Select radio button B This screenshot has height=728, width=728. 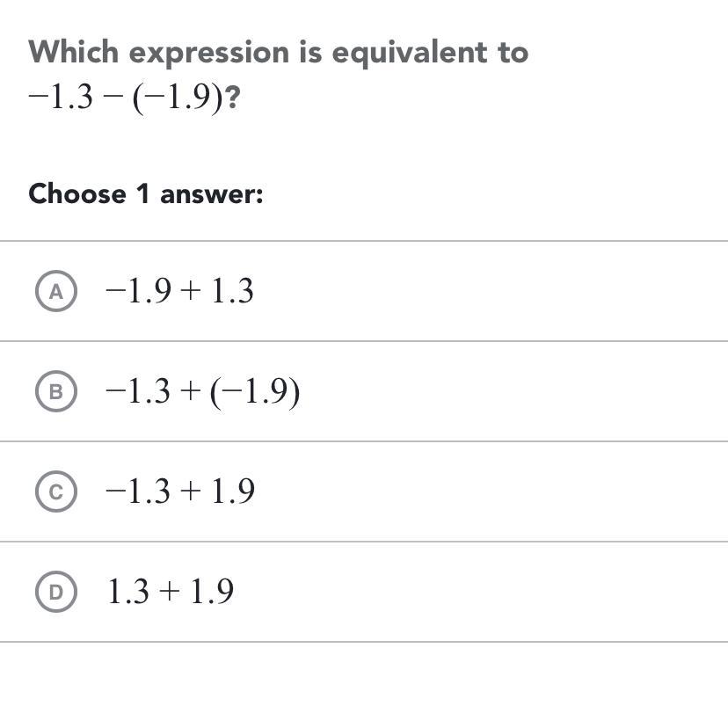point(56,391)
